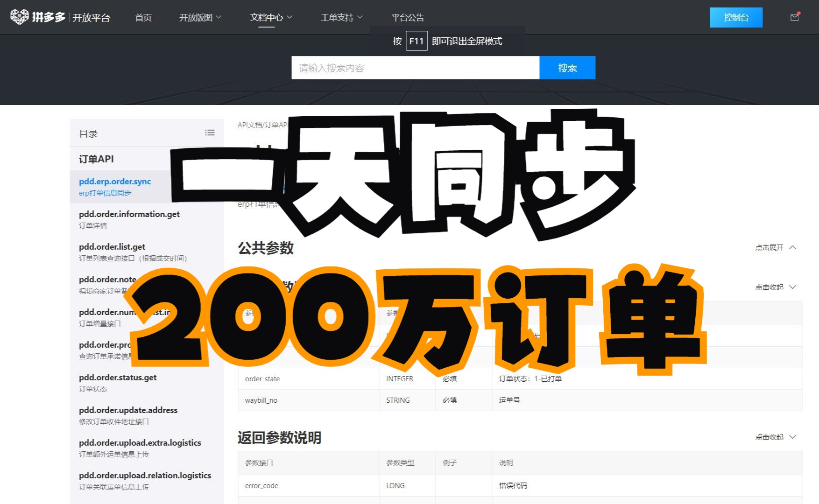
Task: Click the STRING type cell for waybill_no
Action: coord(407,400)
